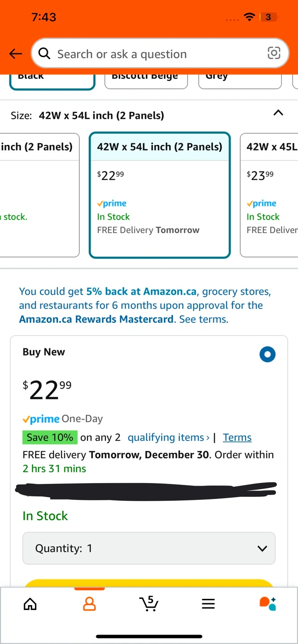
Task: Go to Home tab icon
Action: tap(30, 604)
